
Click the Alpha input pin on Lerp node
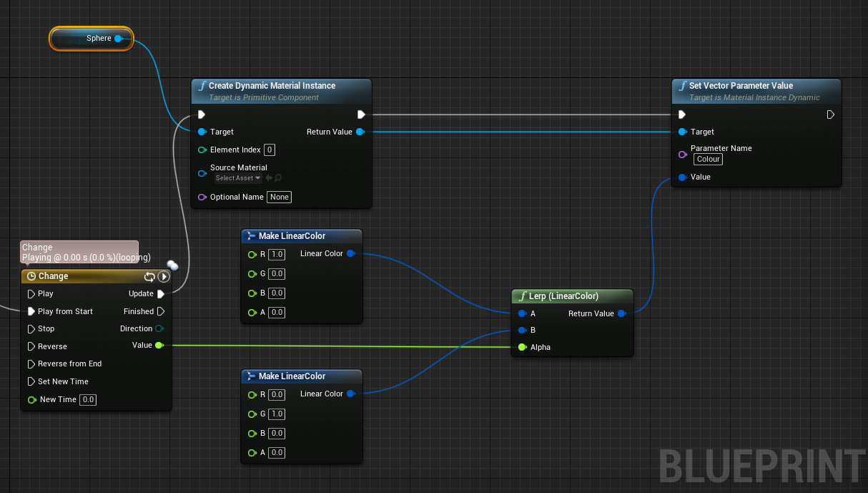point(522,347)
